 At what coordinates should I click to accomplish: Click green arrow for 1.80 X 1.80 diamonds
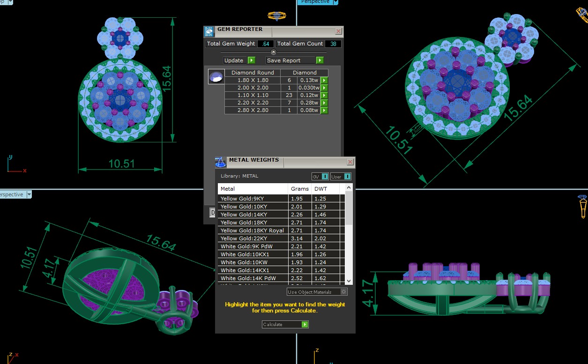(x=324, y=81)
